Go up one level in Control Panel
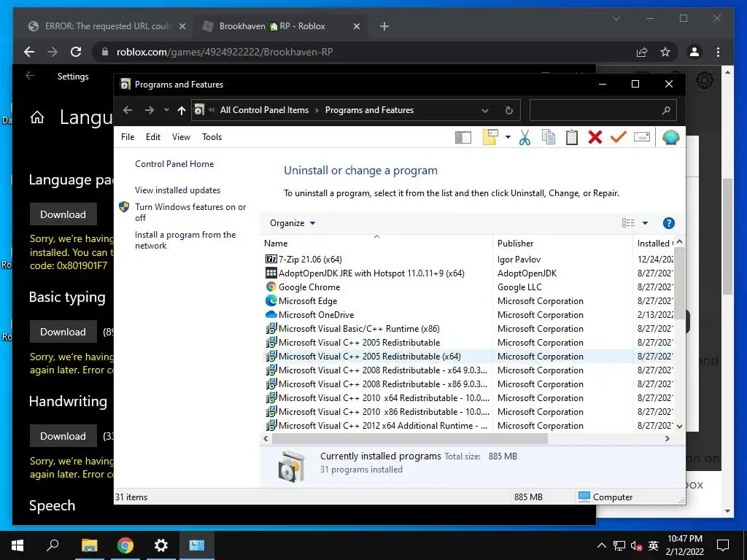The width and height of the screenshot is (747, 560). (181, 111)
